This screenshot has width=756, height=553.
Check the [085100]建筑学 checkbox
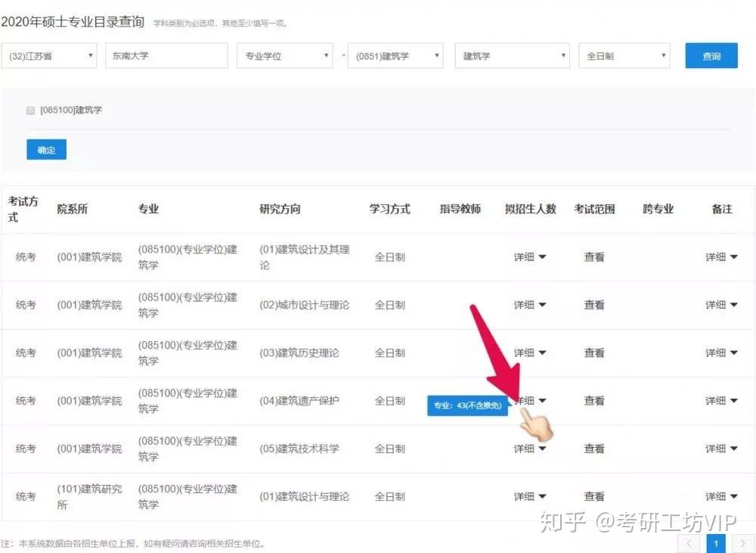coord(31,110)
